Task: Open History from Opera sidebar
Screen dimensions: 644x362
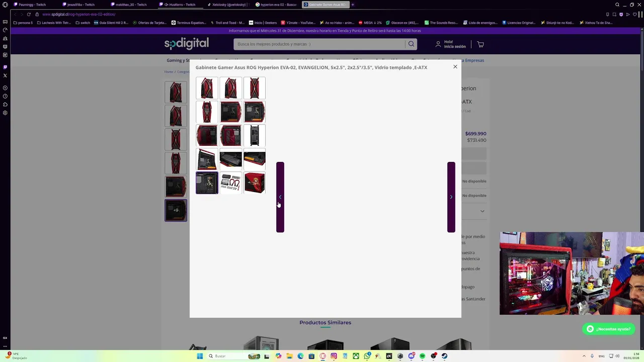Action: coord(5,96)
